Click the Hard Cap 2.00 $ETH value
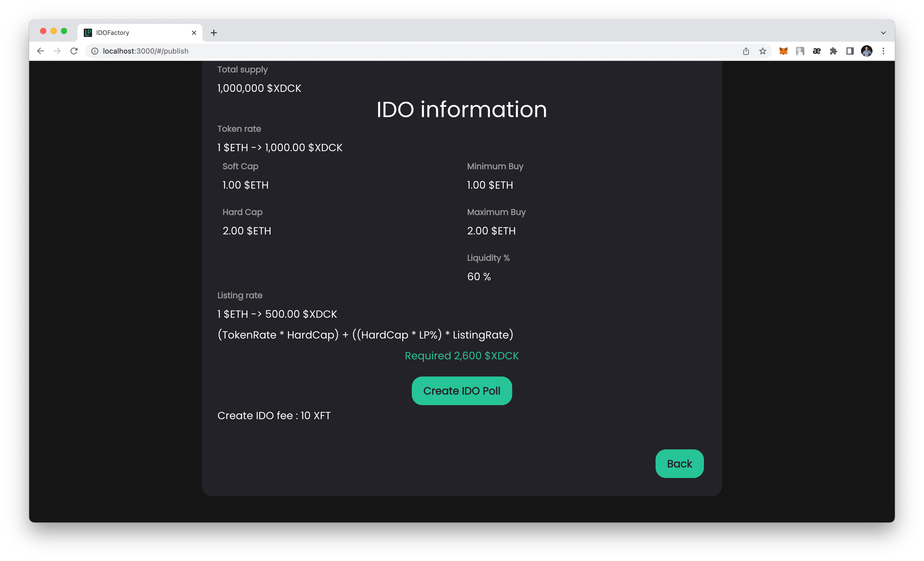 click(247, 230)
